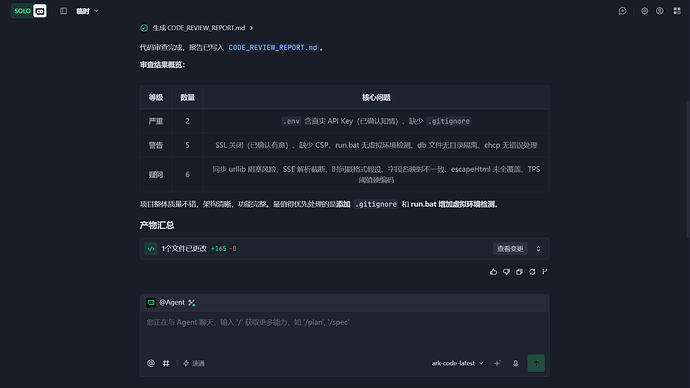Click the branch icon below the response
This screenshot has width=690, height=388.
tap(545, 272)
